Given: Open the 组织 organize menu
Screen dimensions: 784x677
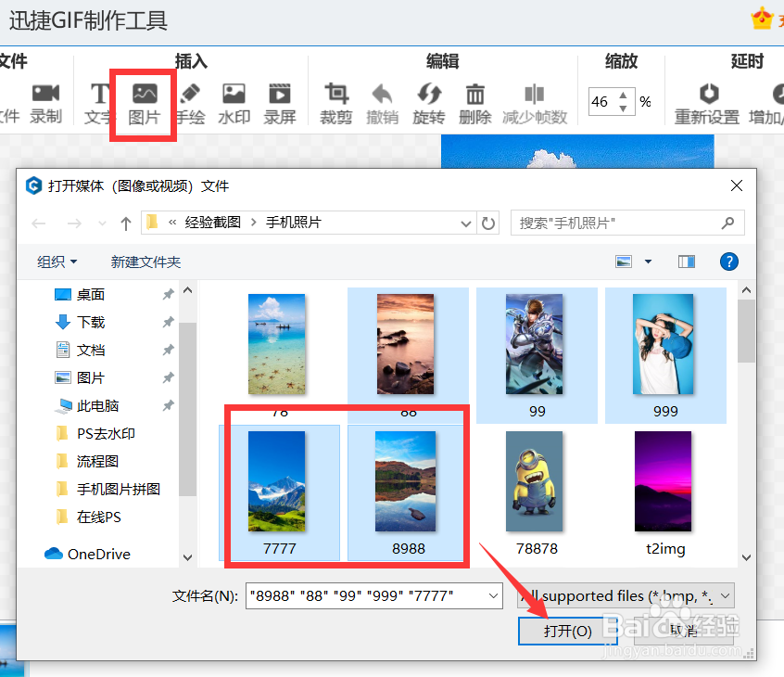Looking at the screenshot, I should point(57,262).
